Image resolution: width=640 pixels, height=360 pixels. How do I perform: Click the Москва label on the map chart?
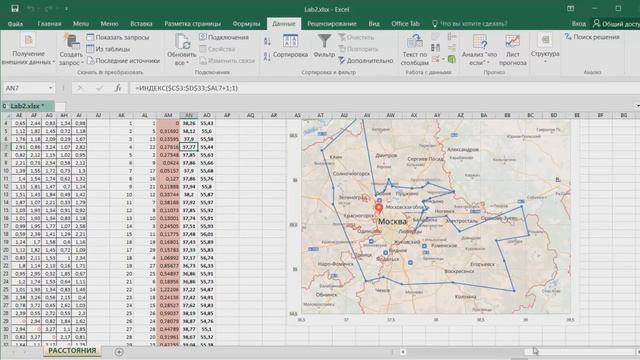392,222
